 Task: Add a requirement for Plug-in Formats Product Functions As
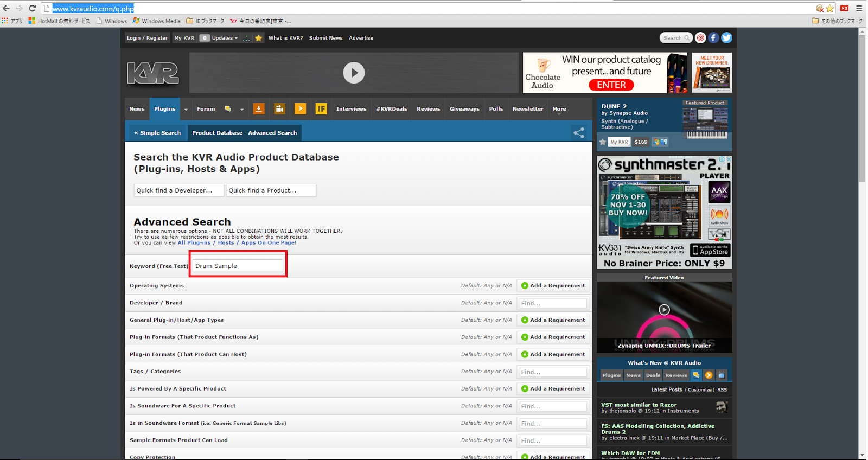(553, 337)
